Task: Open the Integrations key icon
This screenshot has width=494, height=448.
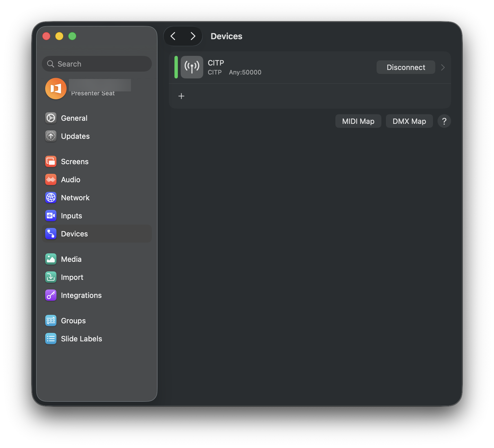Action: click(x=51, y=295)
